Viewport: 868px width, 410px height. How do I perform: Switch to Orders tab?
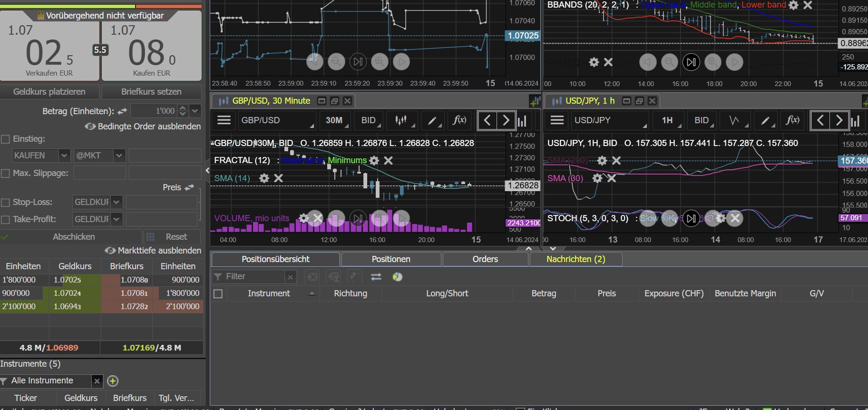tap(485, 259)
